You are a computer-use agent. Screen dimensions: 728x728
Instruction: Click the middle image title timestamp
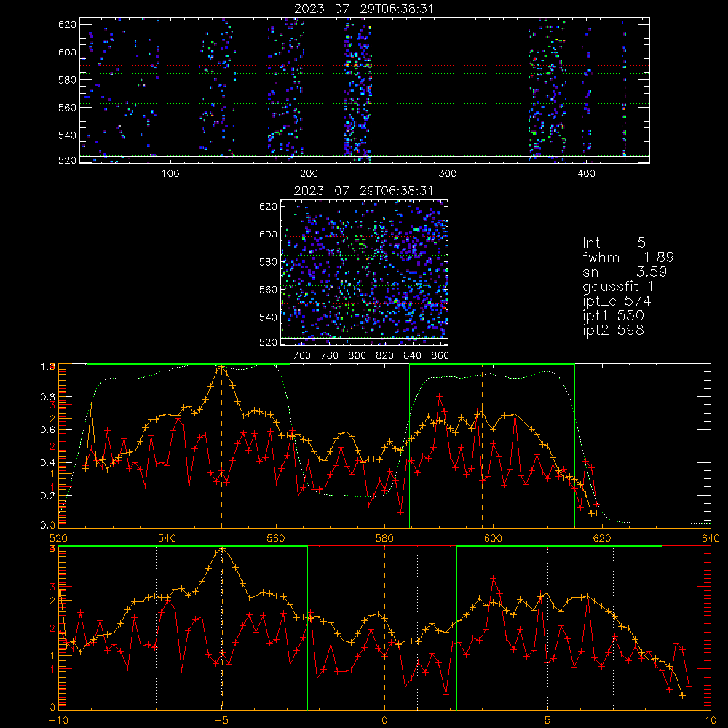click(363, 190)
